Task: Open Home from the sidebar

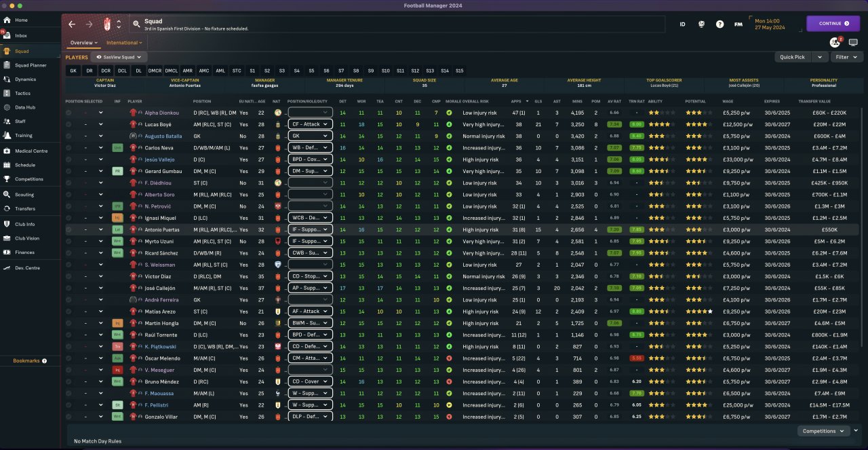Action: pos(21,20)
